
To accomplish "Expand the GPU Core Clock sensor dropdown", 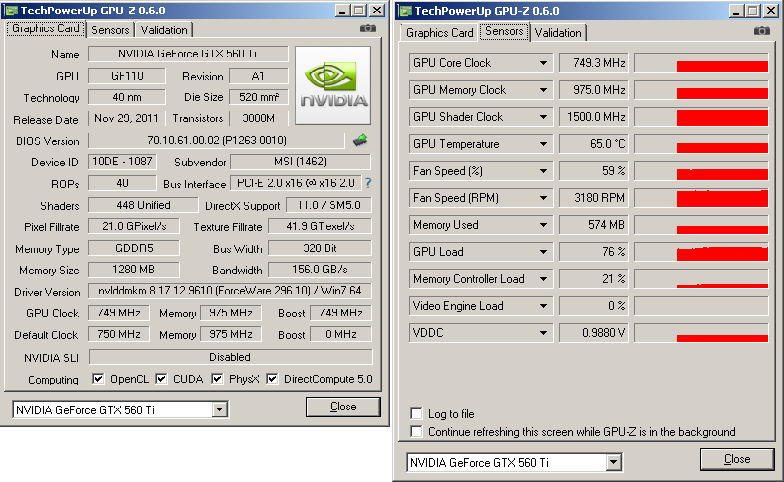I will [x=543, y=63].
